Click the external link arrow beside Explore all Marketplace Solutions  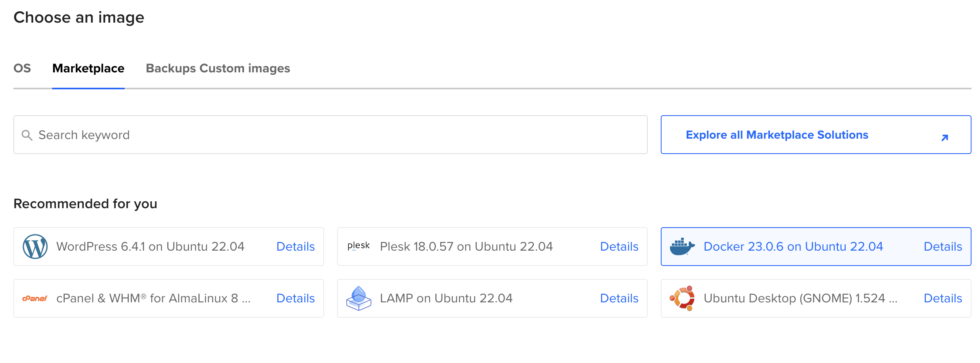(x=944, y=137)
